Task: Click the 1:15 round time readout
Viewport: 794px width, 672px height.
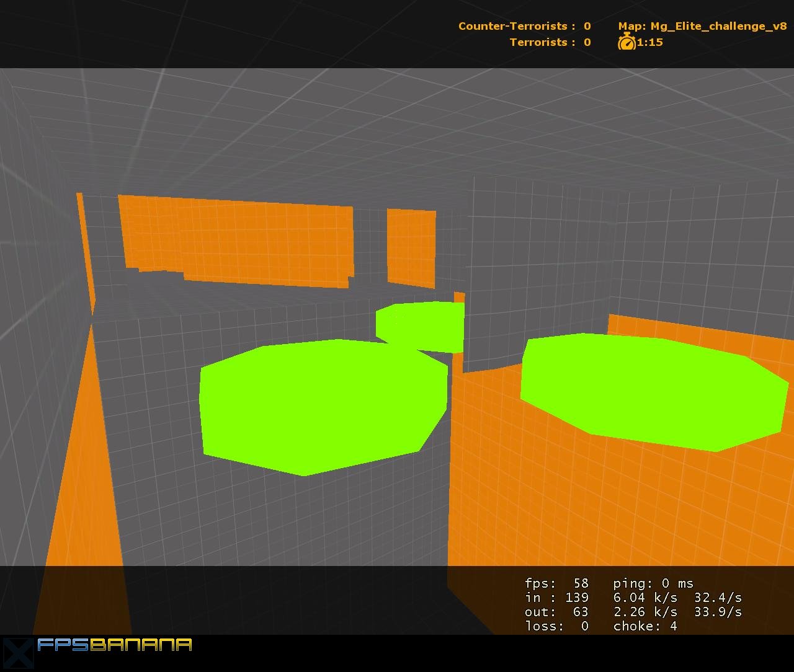Action: click(x=650, y=42)
